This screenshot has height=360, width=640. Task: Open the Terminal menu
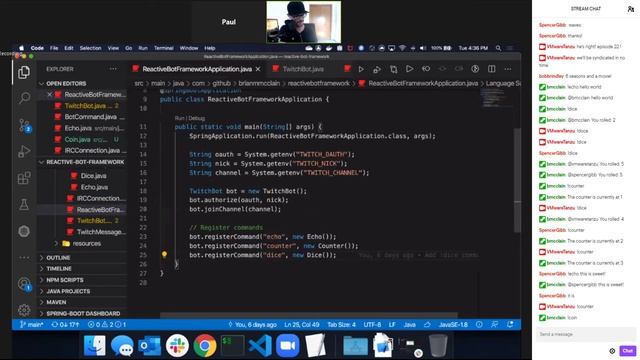point(164,48)
